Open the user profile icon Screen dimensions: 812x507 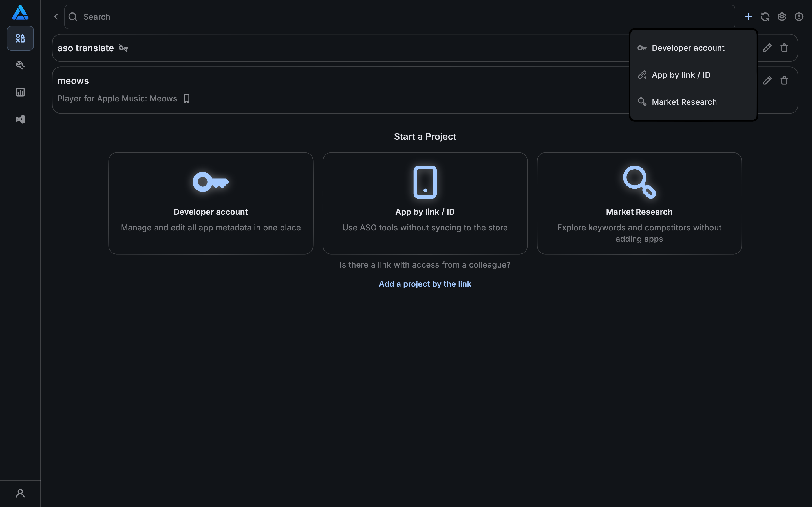(20, 493)
